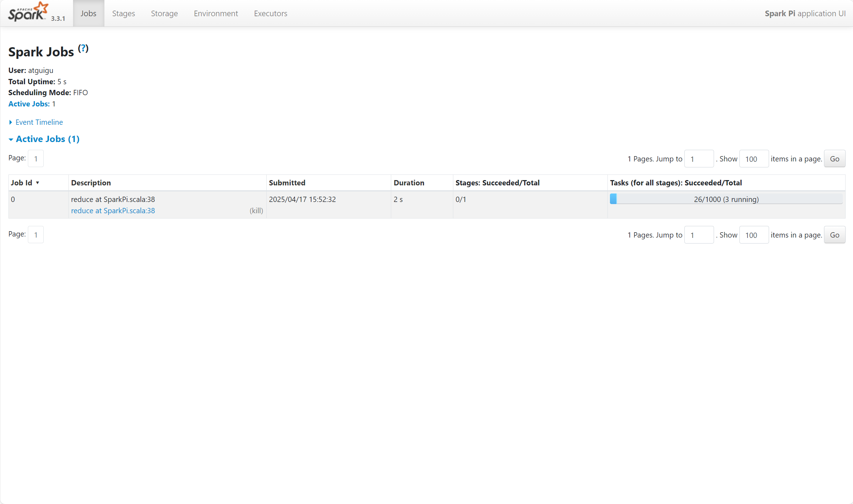
Task: Click page 1 button below the table
Action: point(36,235)
